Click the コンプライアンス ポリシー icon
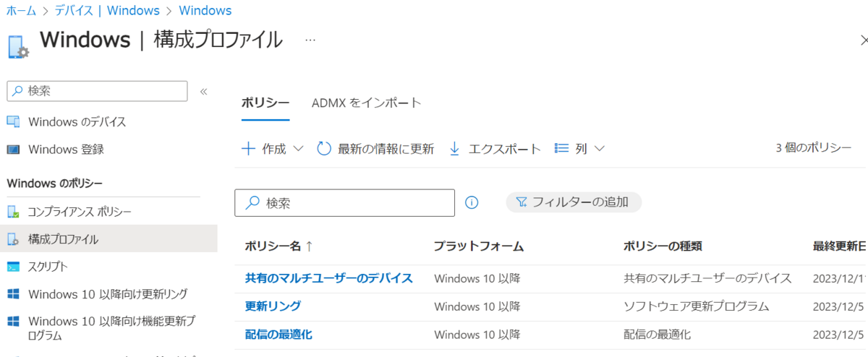 pyautogui.click(x=13, y=212)
